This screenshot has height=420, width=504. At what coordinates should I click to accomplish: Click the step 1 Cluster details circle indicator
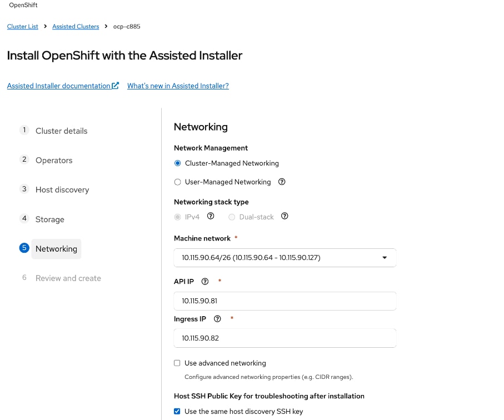pos(24,130)
